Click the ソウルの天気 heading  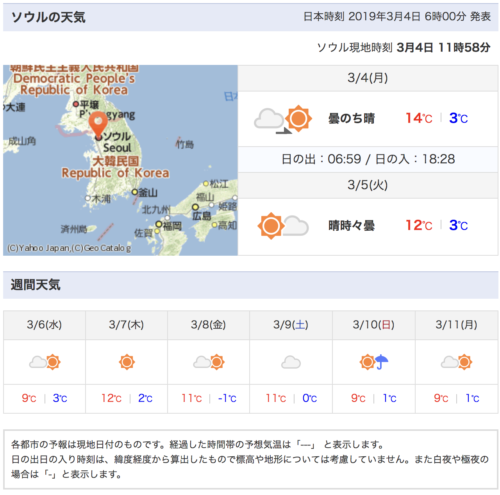(48, 17)
